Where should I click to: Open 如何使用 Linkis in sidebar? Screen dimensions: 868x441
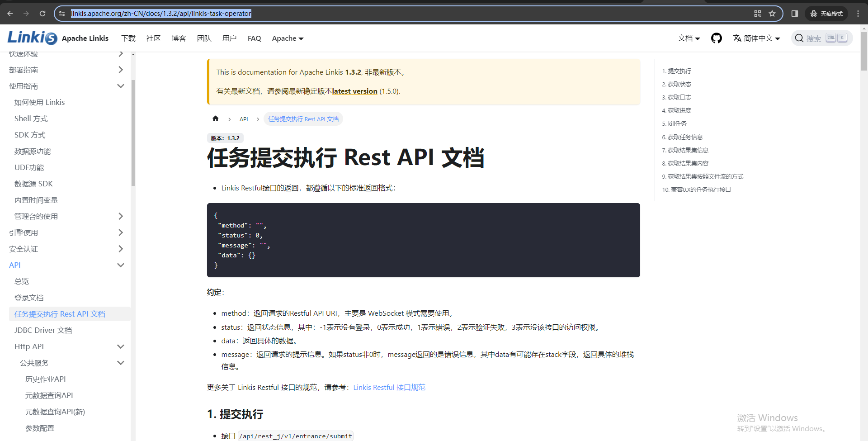click(x=40, y=102)
